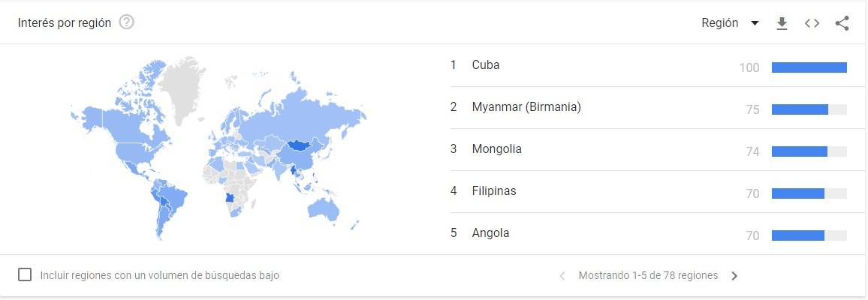868x300 pixels.
Task: Click Australia on the world map
Action: tap(323, 209)
